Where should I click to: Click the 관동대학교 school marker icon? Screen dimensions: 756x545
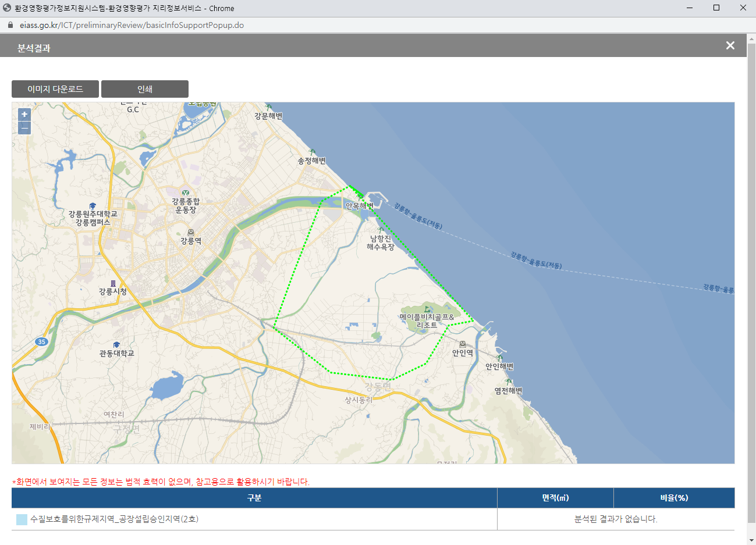point(116,345)
